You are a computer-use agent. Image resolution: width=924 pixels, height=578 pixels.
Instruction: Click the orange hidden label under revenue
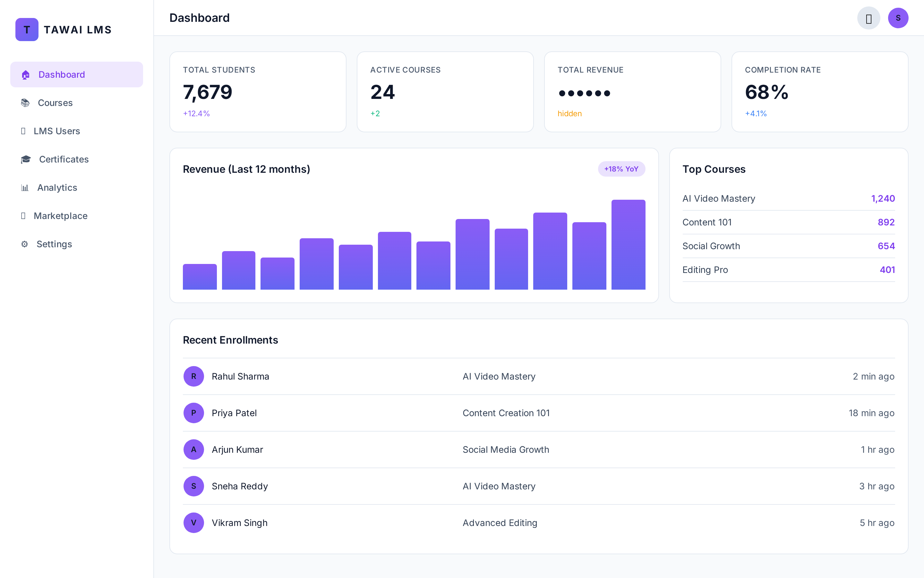coord(569,114)
